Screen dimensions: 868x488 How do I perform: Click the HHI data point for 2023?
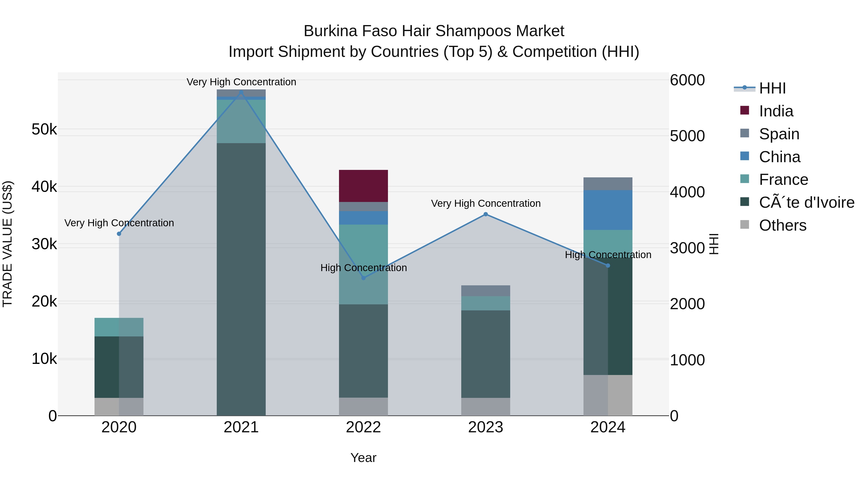486,214
